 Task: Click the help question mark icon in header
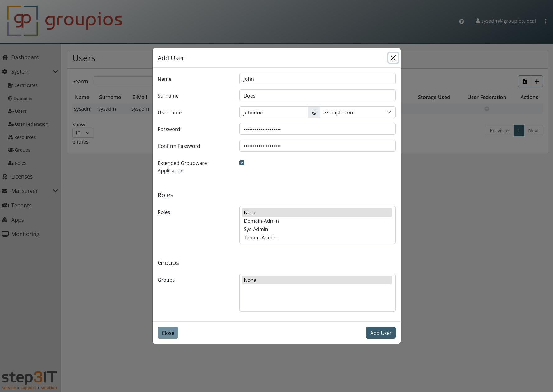(x=461, y=21)
